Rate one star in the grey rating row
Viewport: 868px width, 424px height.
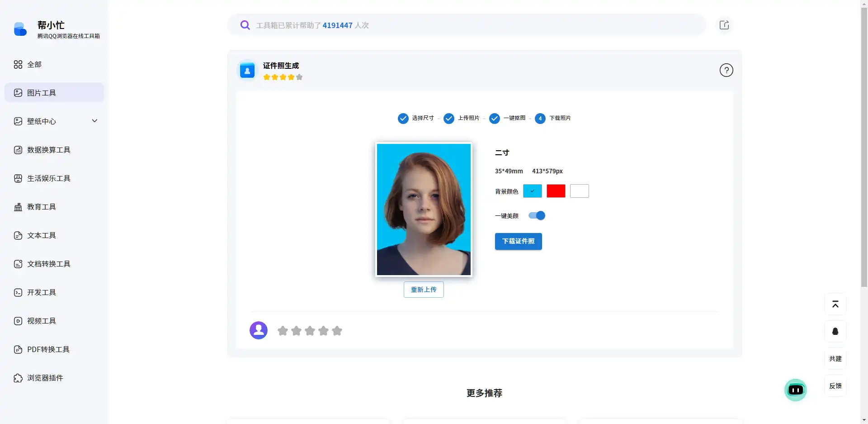283,331
